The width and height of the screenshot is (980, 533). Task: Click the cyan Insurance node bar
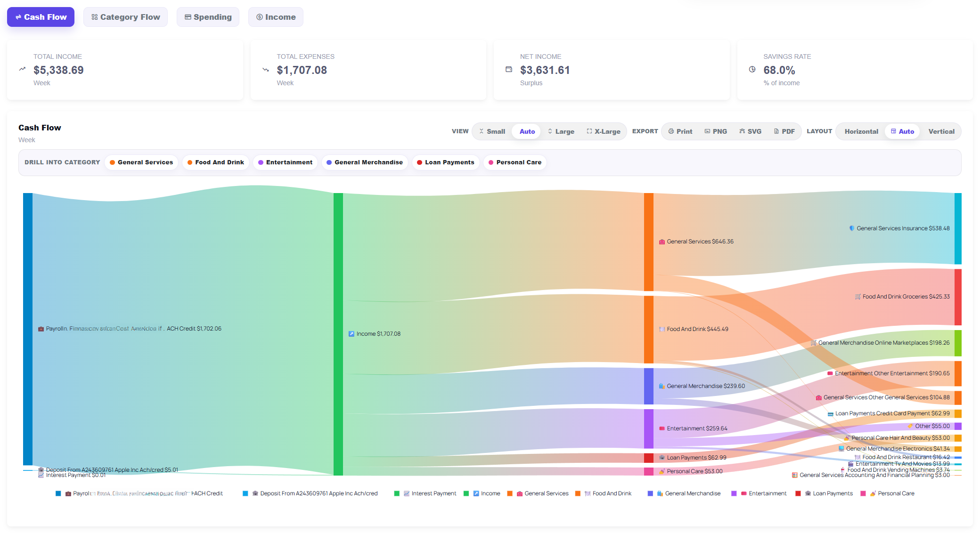click(958, 228)
